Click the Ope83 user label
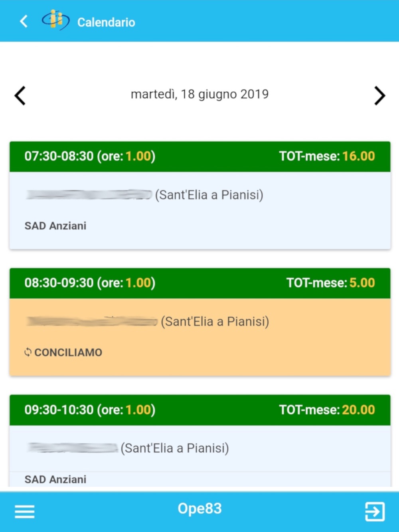399x532 pixels. tap(199, 508)
